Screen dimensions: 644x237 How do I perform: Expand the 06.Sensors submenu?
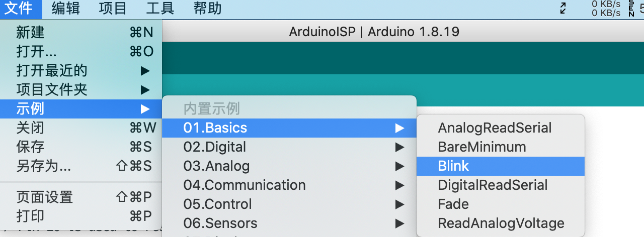pos(289,223)
